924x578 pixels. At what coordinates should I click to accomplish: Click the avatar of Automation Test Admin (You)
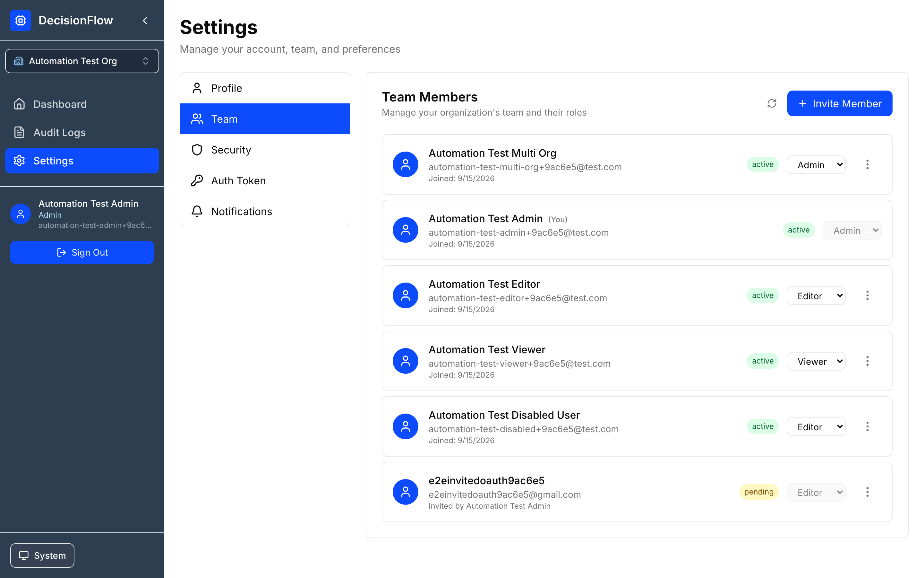tap(406, 230)
